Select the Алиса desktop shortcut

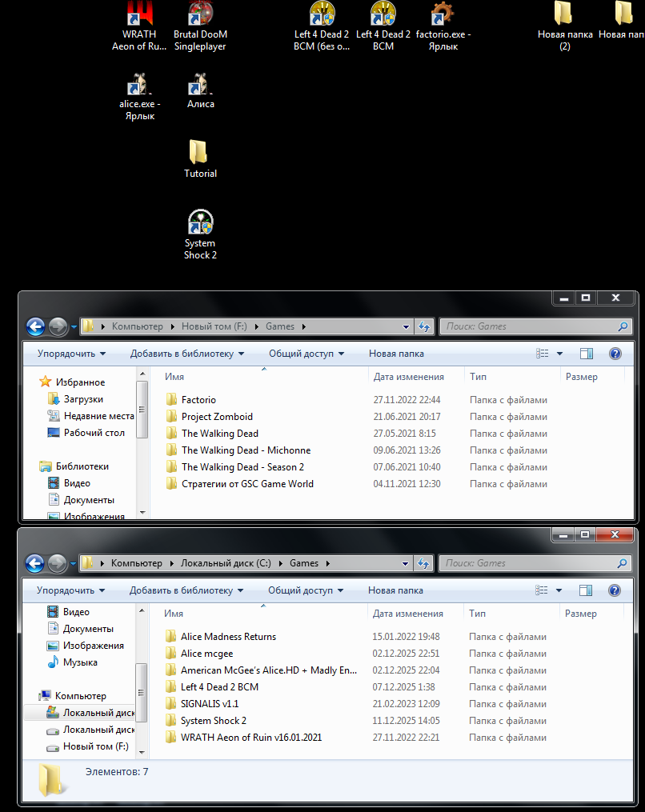(x=201, y=90)
